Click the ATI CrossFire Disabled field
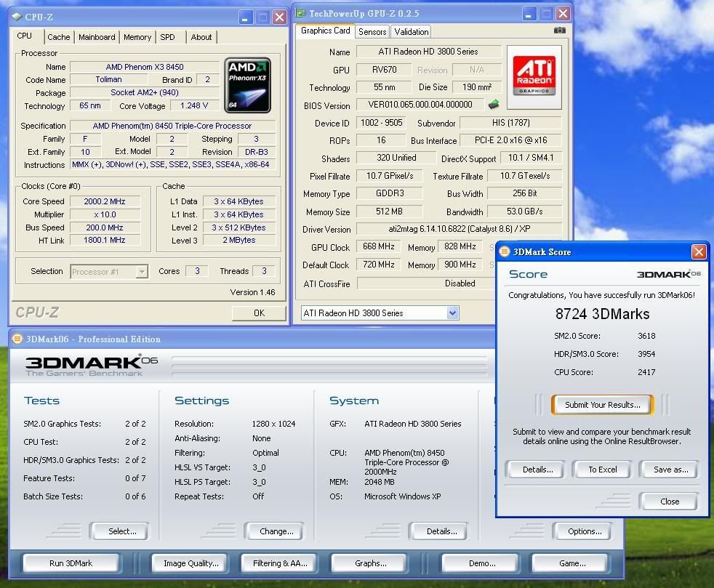Image resolution: width=714 pixels, height=588 pixels. tap(427, 283)
